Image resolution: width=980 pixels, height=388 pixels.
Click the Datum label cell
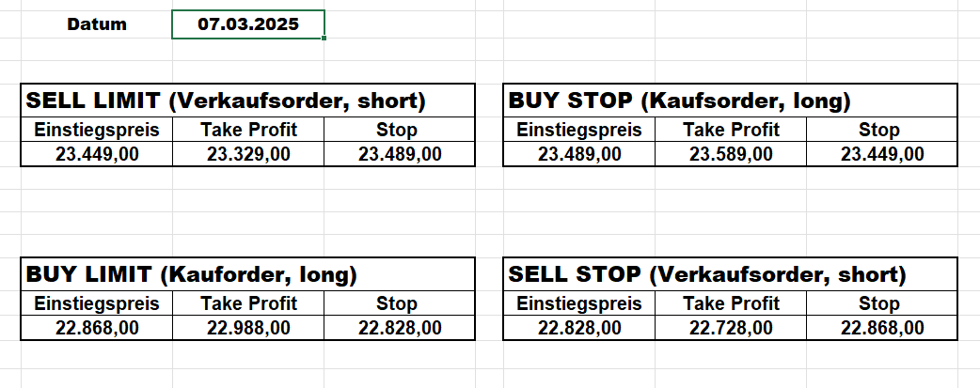click(97, 24)
